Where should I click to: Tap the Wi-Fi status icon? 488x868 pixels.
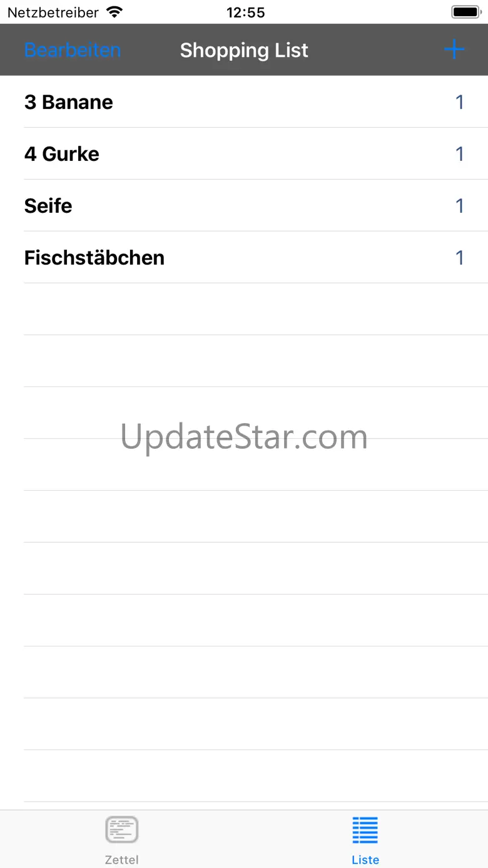114,12
